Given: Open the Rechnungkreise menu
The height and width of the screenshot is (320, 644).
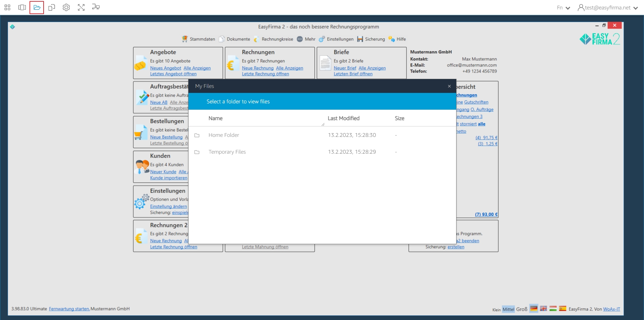Looking at the screenshot, I should (274, 39).
